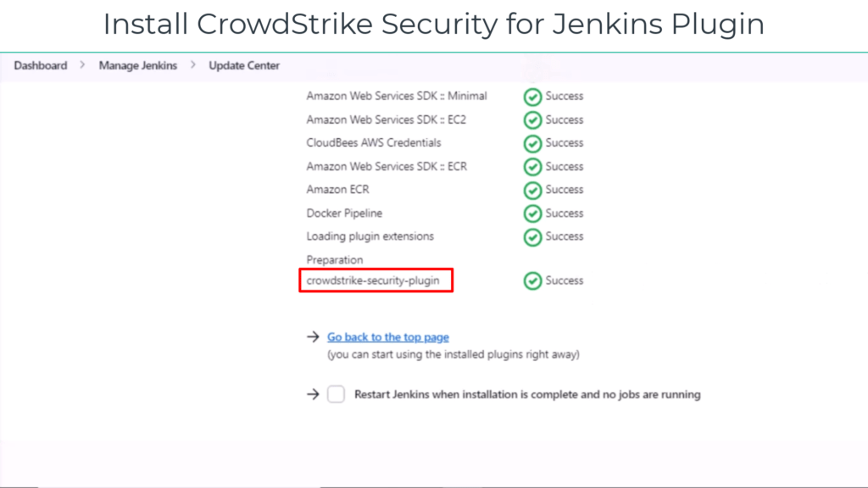Click the Success checkmark beside Amazon Web Services SDK :: Minimal
Image resolution: width=868 pixels, height=488 pixels.
tap(532, 96)
